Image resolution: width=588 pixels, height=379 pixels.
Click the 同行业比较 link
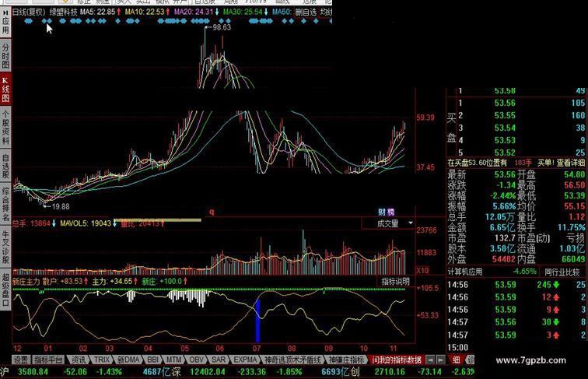click(562, 272)
